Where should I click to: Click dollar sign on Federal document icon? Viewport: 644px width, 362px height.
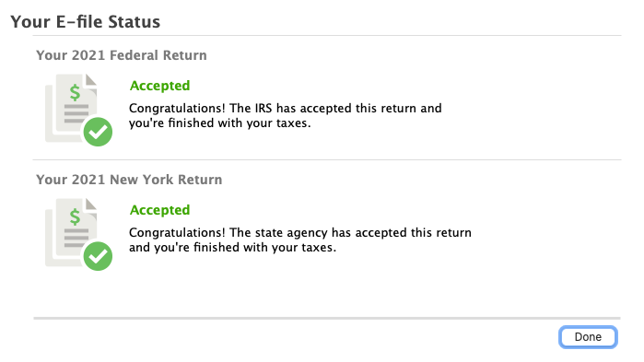[75, 92]
